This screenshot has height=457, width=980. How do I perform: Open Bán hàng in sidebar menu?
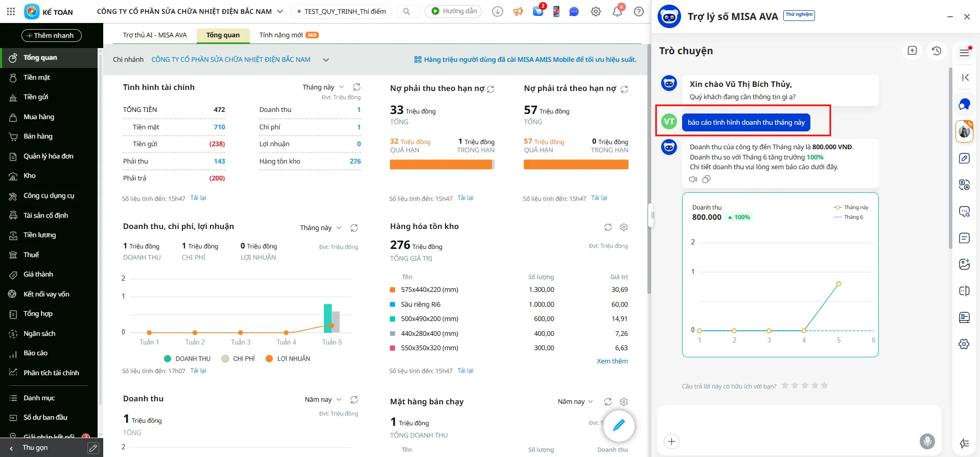(x=38, y=136)
